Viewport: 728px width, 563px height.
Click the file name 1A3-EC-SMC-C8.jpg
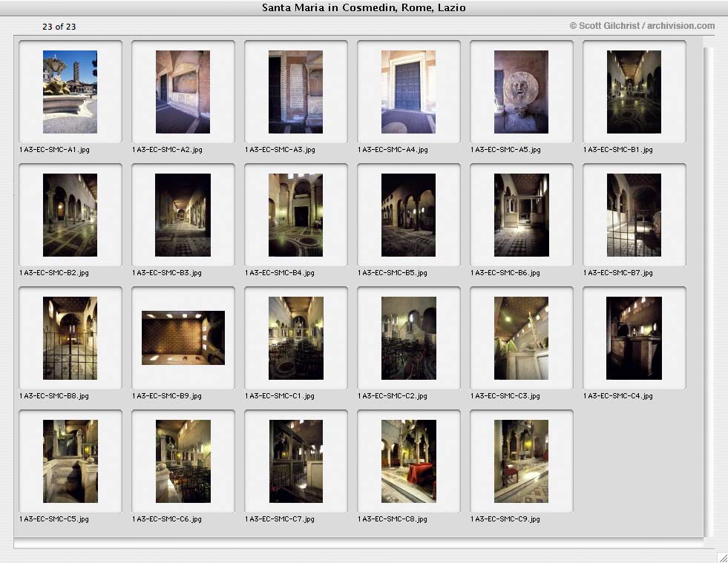tap(393, 519)
